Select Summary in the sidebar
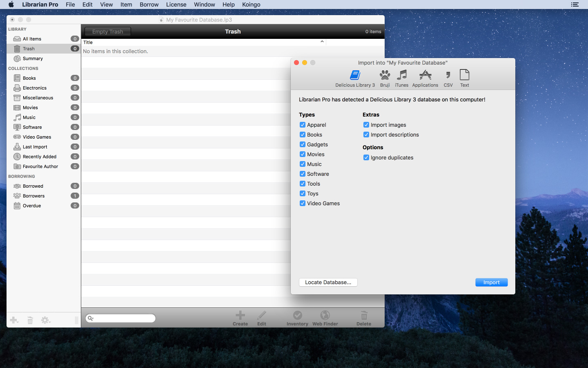The height and width of the screenshot is (368, 588). tap(44, 58)
